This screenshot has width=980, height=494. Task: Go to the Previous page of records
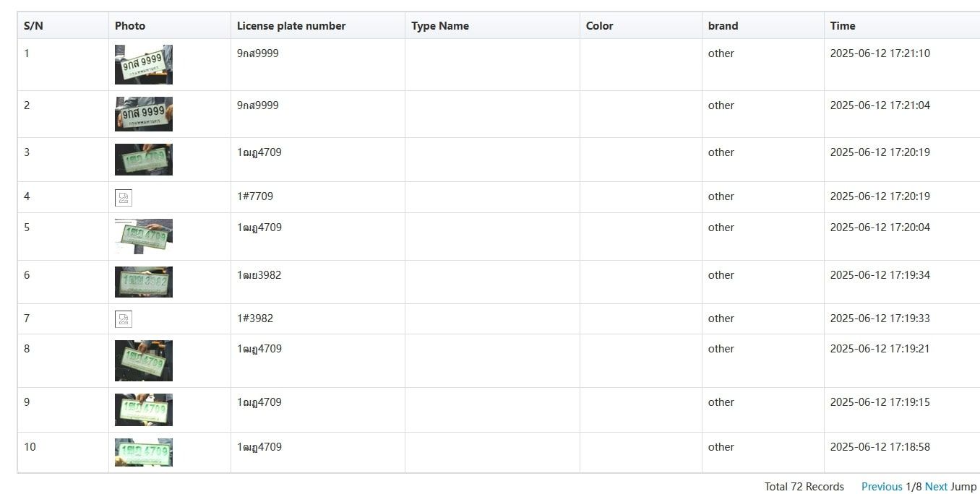(x=882, y=486)
